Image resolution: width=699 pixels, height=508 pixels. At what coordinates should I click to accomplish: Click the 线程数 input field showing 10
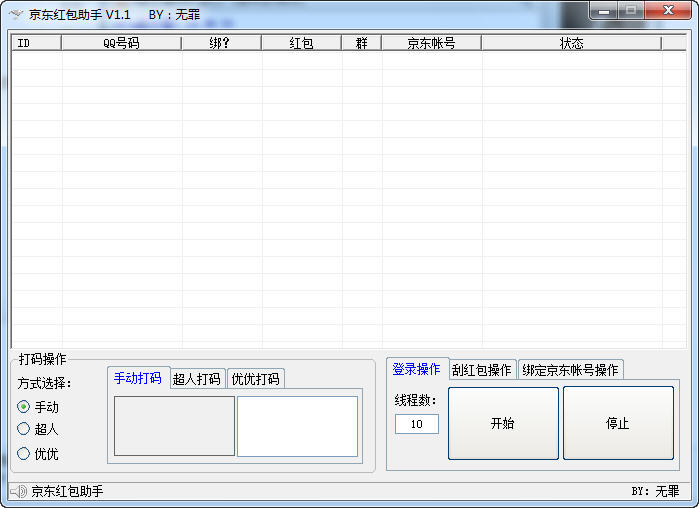pos(417,424)
